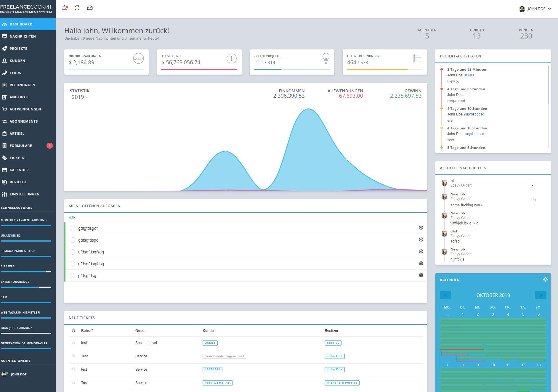The image size is (558, 392).
Task: Click the Peek Comp Inc. customer tag
Action: tap(218, 383)
